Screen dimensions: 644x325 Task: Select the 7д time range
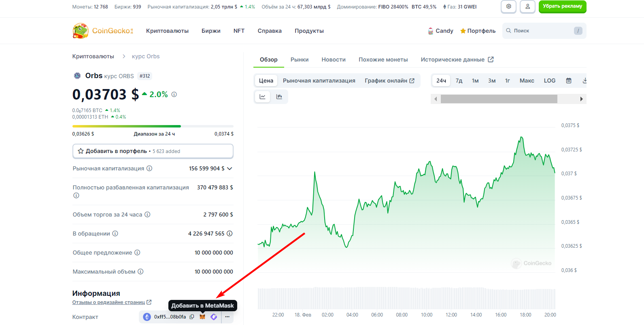pyautogui.click(x=459, y=81)
